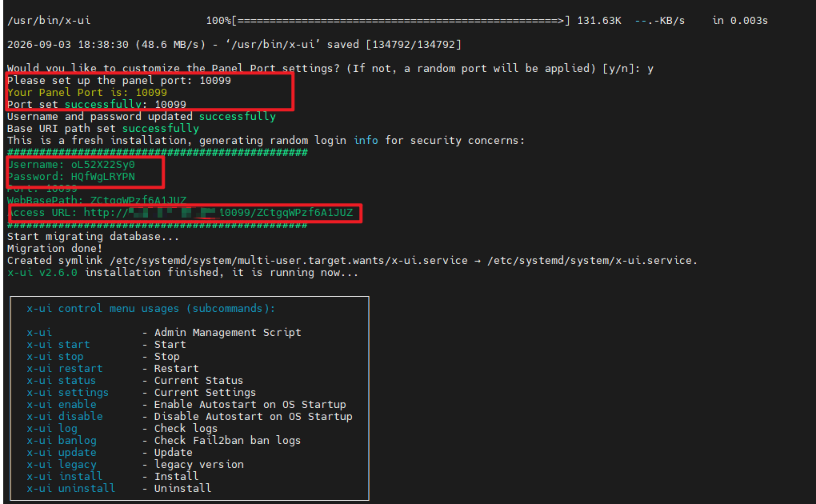The height and width of the screenshot is (504, 816).
Task: Click the 'Current Settings' description
Action: point(205,393)
